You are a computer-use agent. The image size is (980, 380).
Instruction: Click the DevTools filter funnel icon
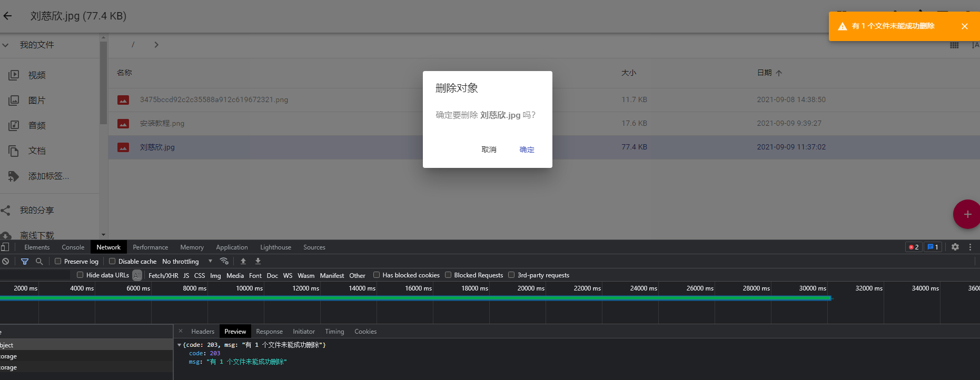click(x=25, y=262)
